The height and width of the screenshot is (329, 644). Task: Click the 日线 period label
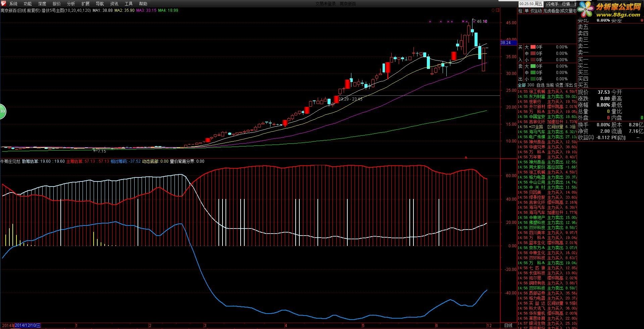click(508, 325)
